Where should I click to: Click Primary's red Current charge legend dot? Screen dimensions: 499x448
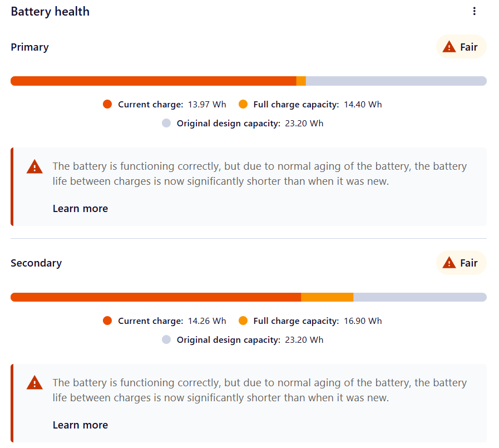point(107,104)
